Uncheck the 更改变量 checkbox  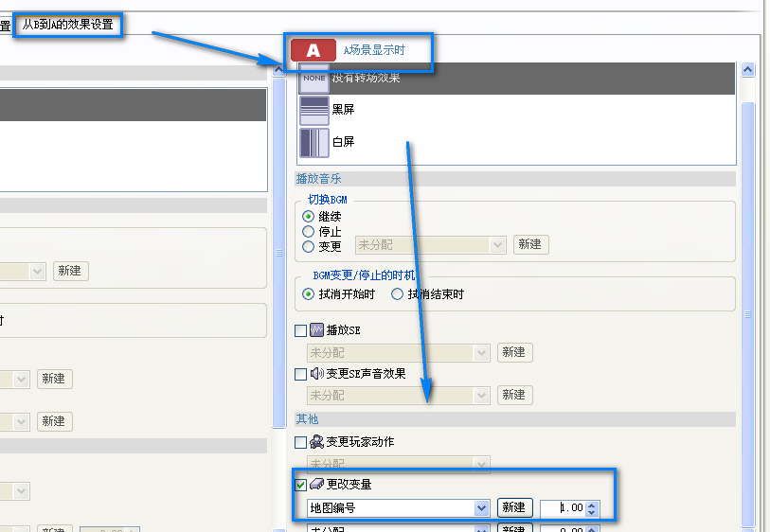tap(300, 485)
